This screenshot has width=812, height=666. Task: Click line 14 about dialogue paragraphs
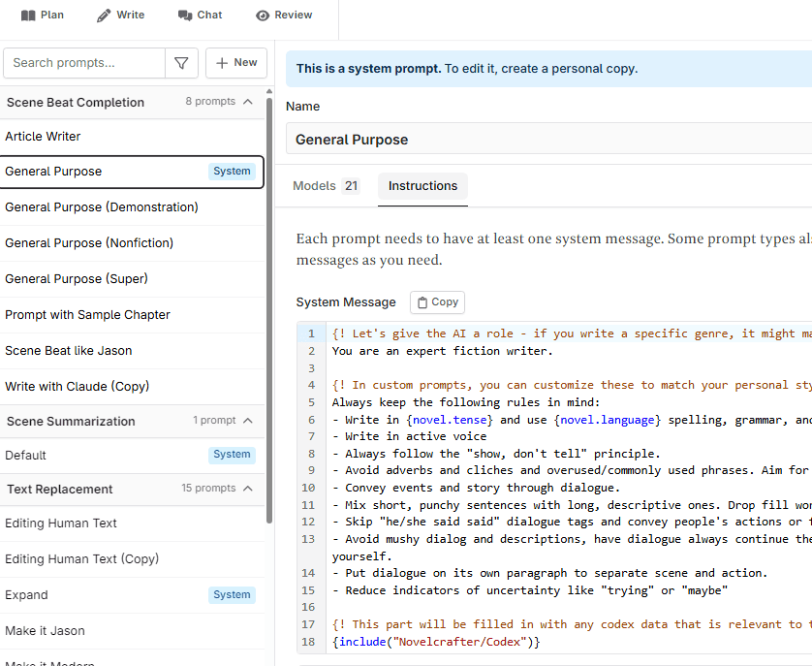[549, 573]
